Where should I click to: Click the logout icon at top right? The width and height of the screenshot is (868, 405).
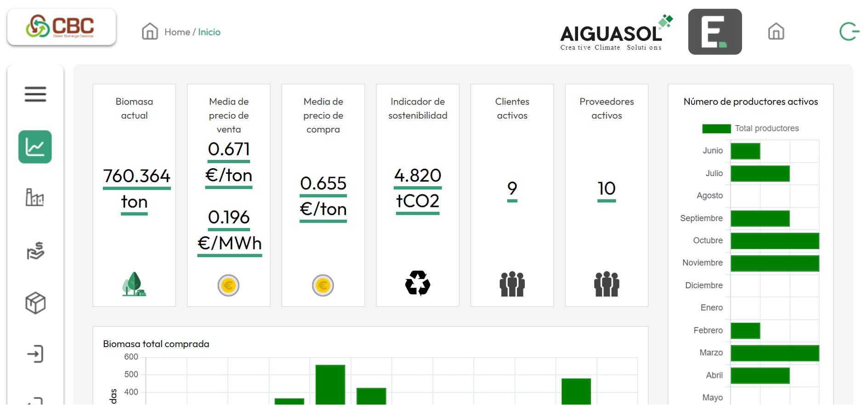pos(848,32)
